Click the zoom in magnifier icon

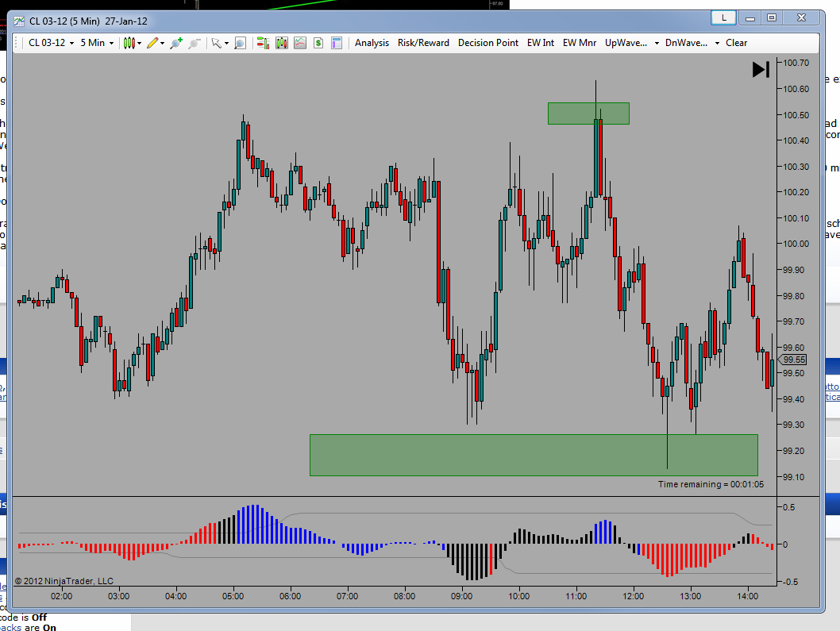175,43
